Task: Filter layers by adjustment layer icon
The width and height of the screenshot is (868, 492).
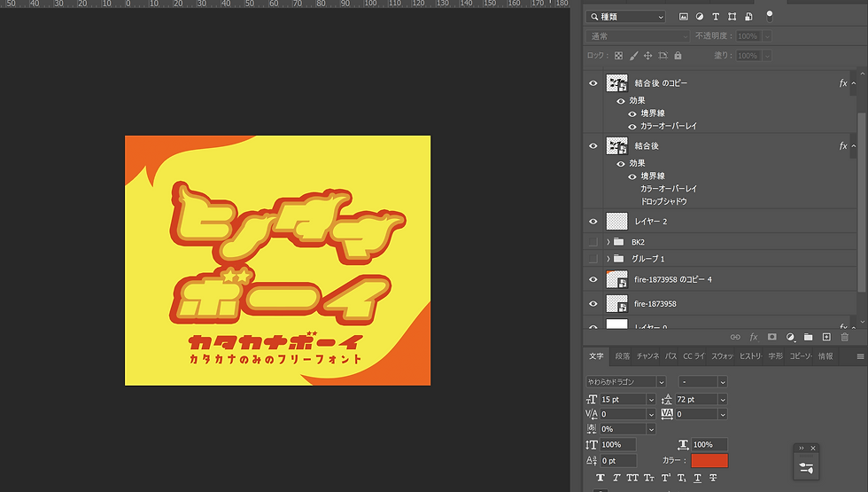Action: point(700,17)
